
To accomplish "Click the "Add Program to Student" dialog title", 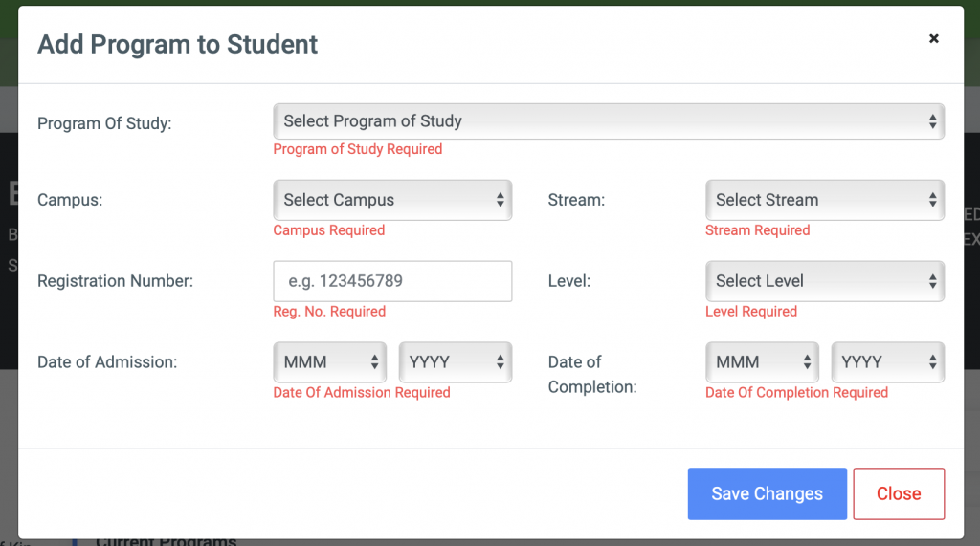I will click(x=177, y=44).
